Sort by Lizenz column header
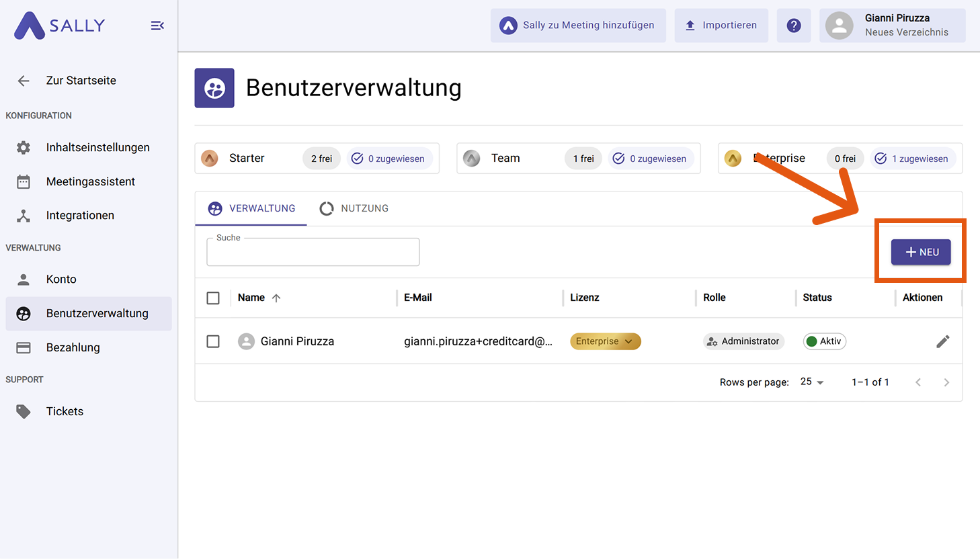Viewport: 980px width, 559px height. (585, 298)
